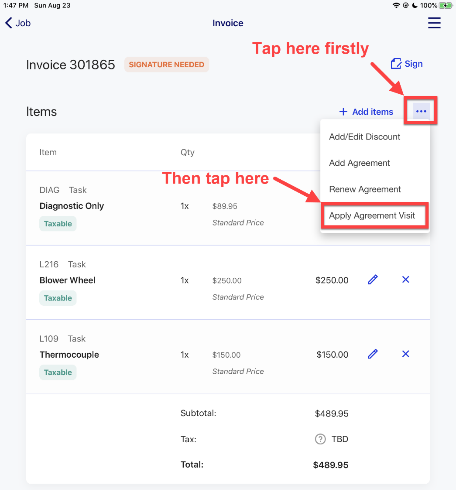The height and width of the screenshot is (490, 456).
Task: Remove the Blower Wheel item
Action: pos(405,279)
